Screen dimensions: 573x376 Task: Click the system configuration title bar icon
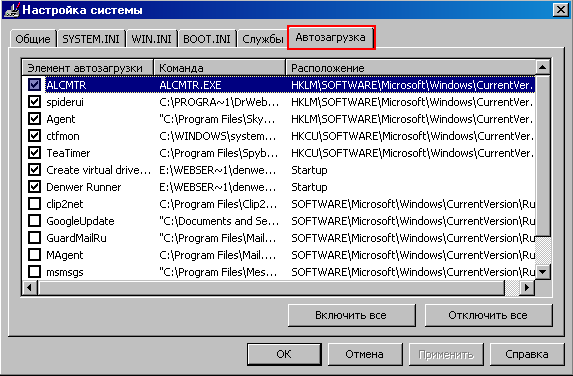pos(11,10)
